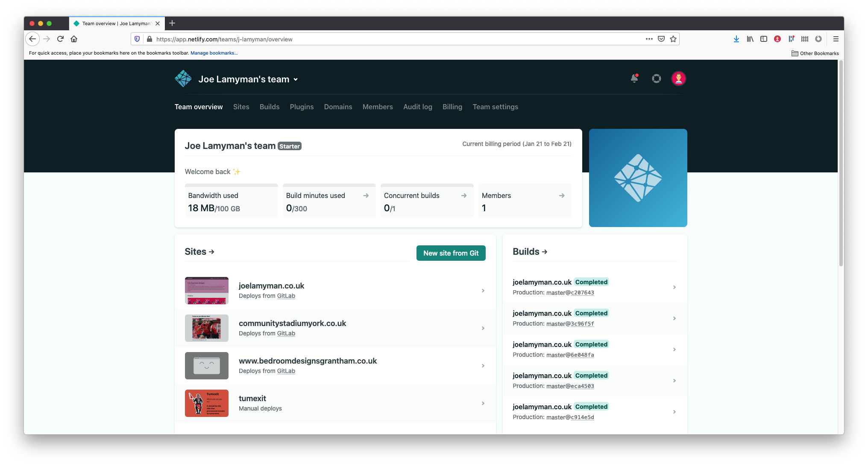Open Build minutes used arrow
Screen dimensions: 868x466
[x=366, y=195]
